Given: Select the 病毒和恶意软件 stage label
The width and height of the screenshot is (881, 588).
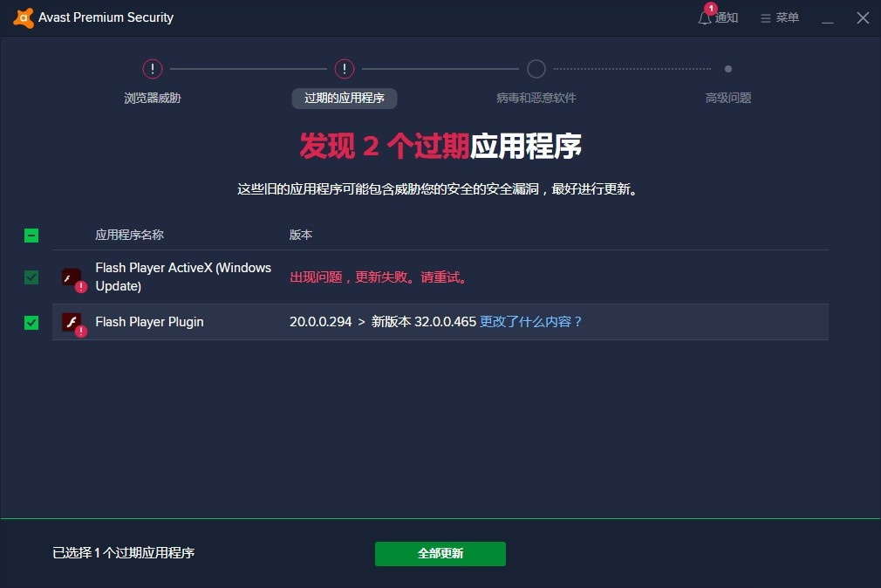Looking at the screenshot, I should (x=536, y=98).
